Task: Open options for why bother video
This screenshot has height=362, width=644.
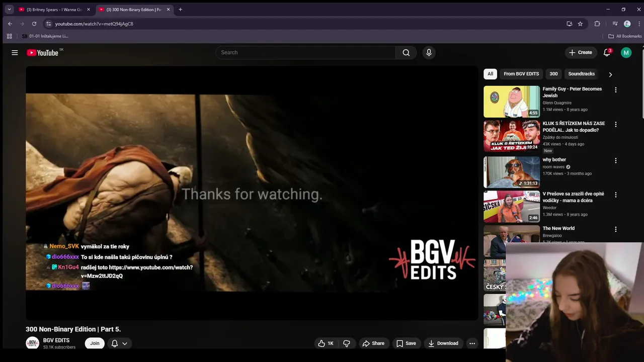Action: [615, 161]
